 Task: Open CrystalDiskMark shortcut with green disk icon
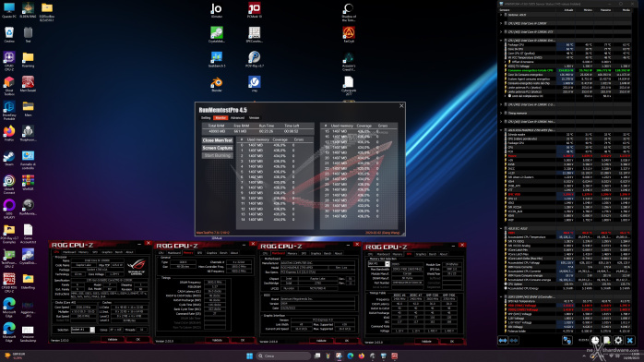217,34
